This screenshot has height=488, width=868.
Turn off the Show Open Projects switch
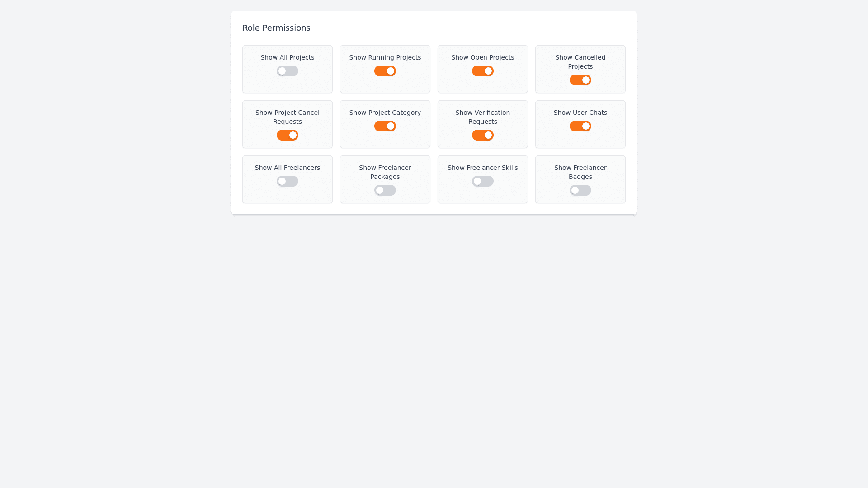[483, 71]
